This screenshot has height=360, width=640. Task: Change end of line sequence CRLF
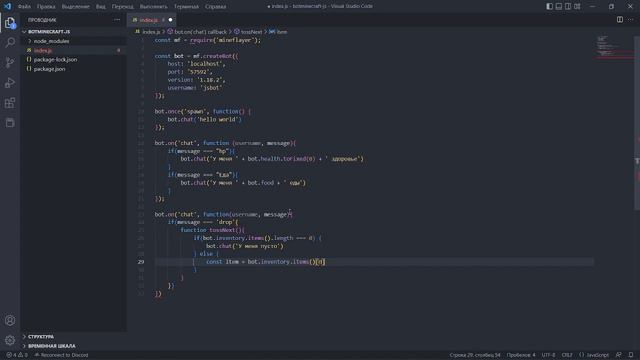pos(567,355)
